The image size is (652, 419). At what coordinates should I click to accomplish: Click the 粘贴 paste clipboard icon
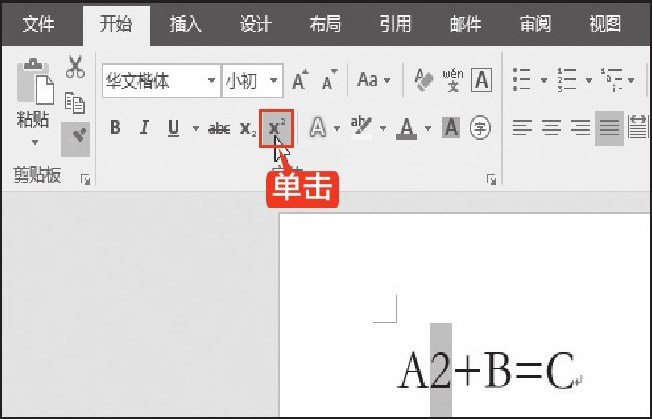[35, 81]
